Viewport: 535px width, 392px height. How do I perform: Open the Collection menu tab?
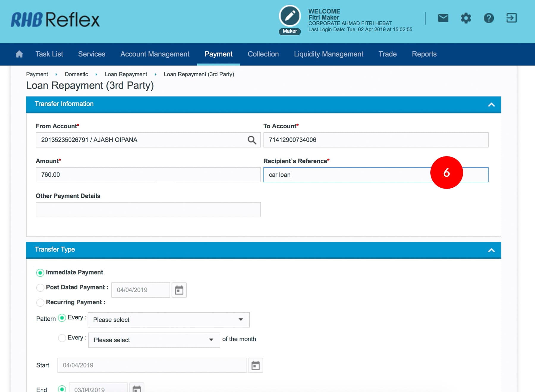[263, 54]
